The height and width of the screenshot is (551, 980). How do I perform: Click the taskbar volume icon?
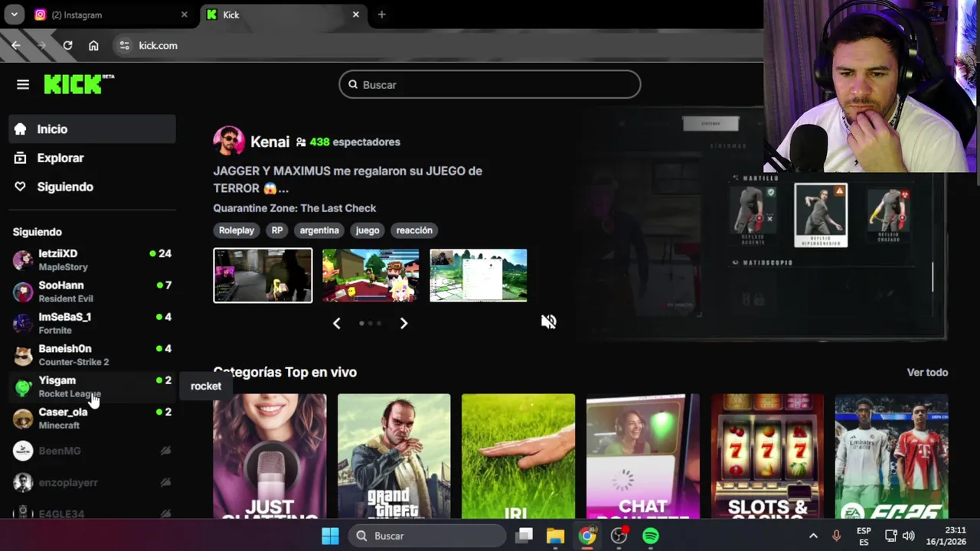(x=909, y=536)
